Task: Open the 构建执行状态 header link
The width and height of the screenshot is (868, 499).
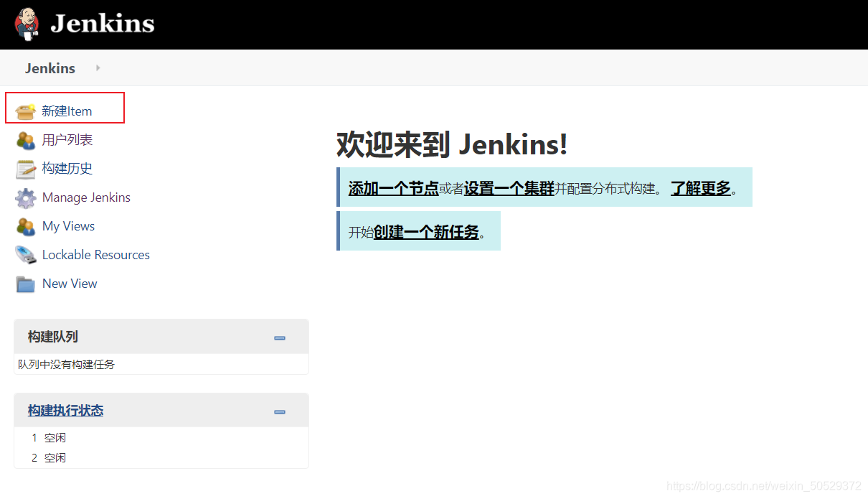Action: click(65, 411)
